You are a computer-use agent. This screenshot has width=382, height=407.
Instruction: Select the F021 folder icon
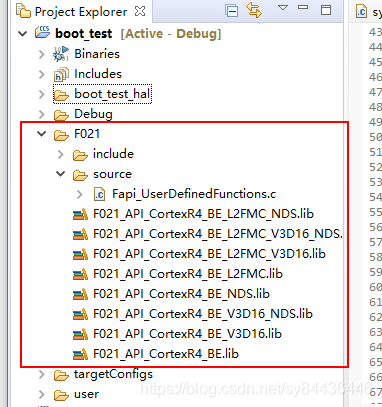(61, 135)
